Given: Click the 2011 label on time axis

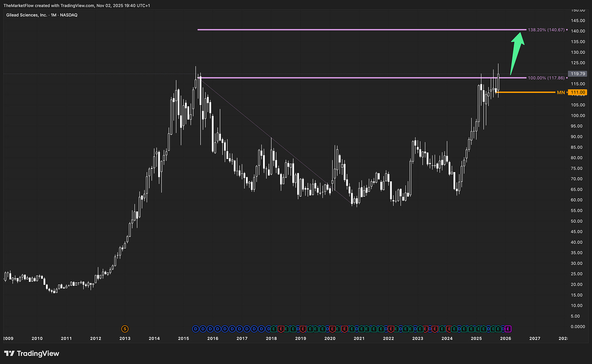Looking at the screenshot, I should [66, 338].
